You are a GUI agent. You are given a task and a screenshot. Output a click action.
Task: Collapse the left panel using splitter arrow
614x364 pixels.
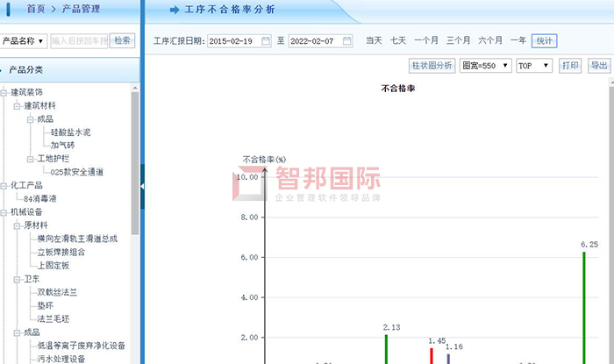click(x=142, y=187)
